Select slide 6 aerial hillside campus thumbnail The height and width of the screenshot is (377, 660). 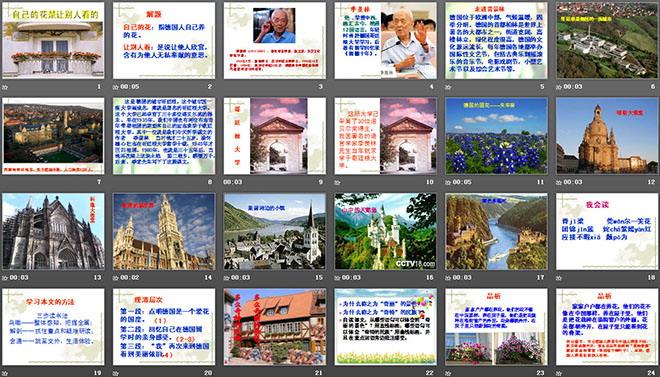click(x=607, y=40)
